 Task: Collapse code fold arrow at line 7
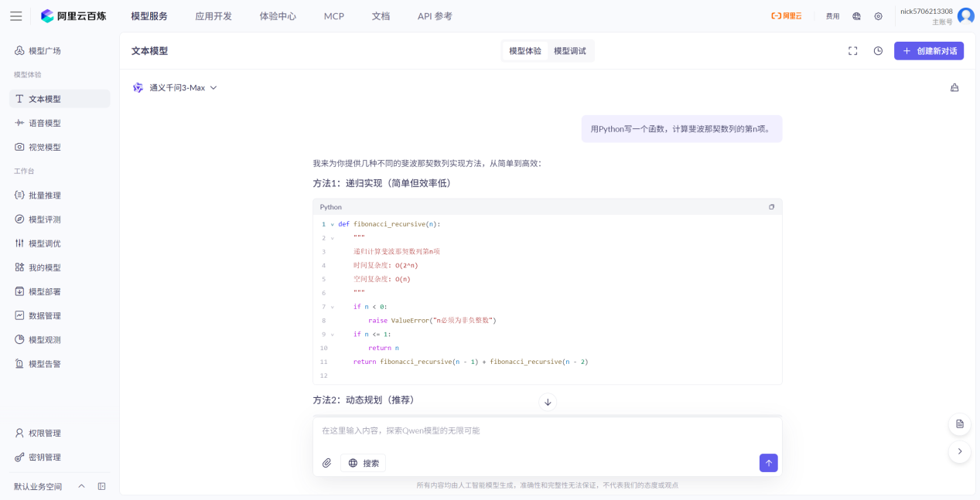(x=332, y=307)
